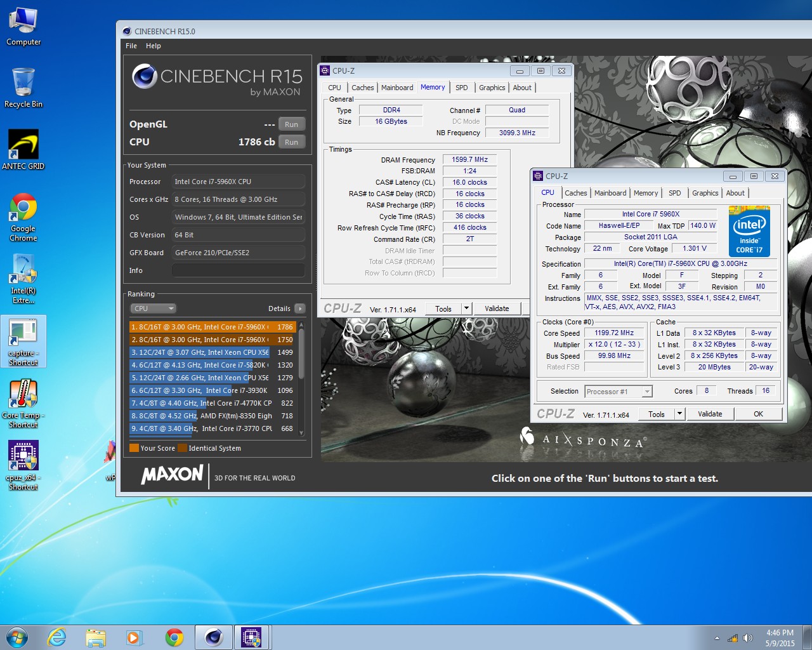Open the Processor #1 selection dropdown
This screenshot has height=650, width=812.
[x=619, y=392]
